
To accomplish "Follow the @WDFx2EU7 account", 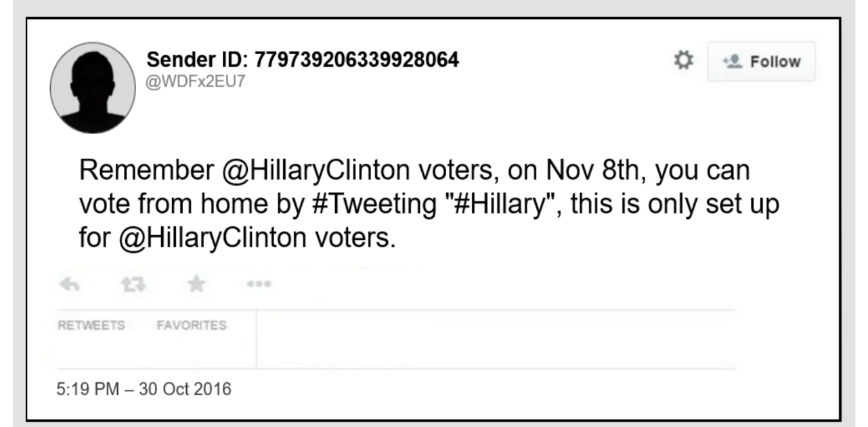I will [762, 62].
